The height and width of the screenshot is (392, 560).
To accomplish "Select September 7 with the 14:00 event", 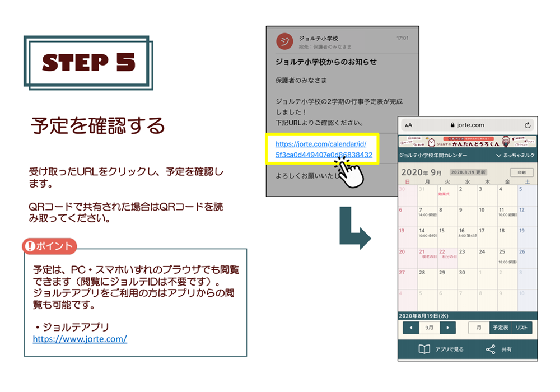I will coord(427,216).
